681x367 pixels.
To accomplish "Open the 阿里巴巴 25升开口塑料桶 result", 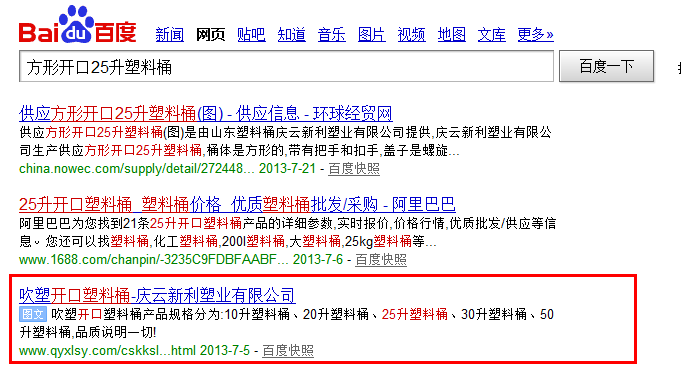I will coord(237,204).
